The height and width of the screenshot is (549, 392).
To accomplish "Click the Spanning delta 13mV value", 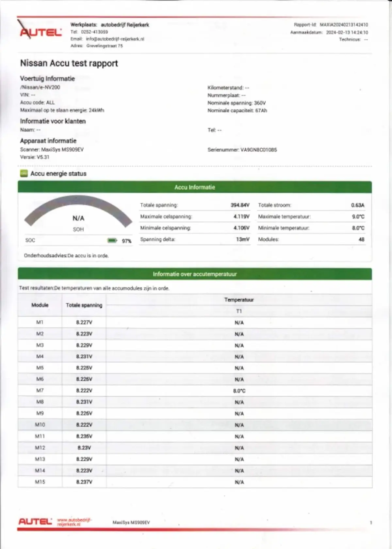I will click(243, 239).
